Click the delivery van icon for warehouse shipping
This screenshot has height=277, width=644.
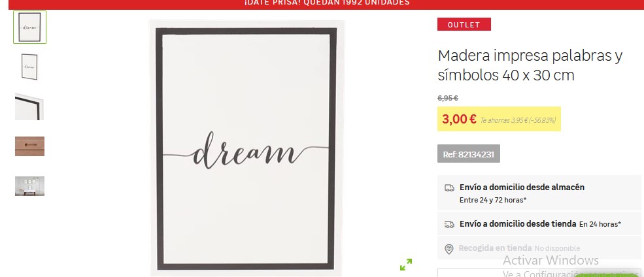pyautogui.click(x=449, y=188)
